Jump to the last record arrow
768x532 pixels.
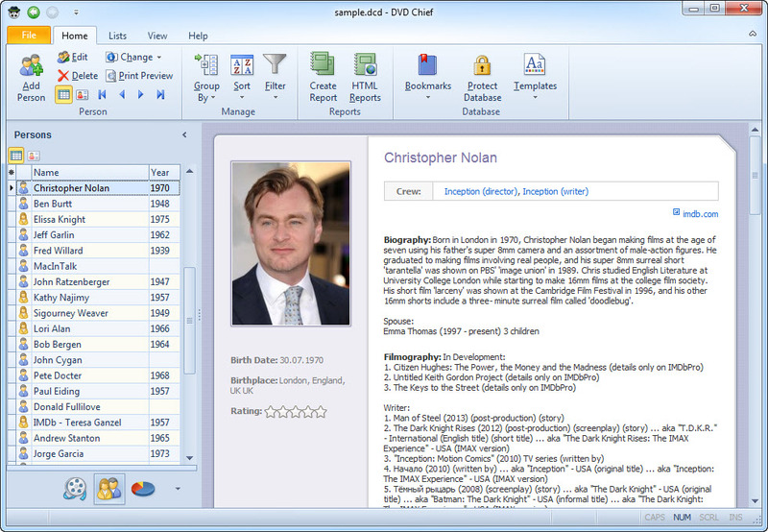(160, 94)
